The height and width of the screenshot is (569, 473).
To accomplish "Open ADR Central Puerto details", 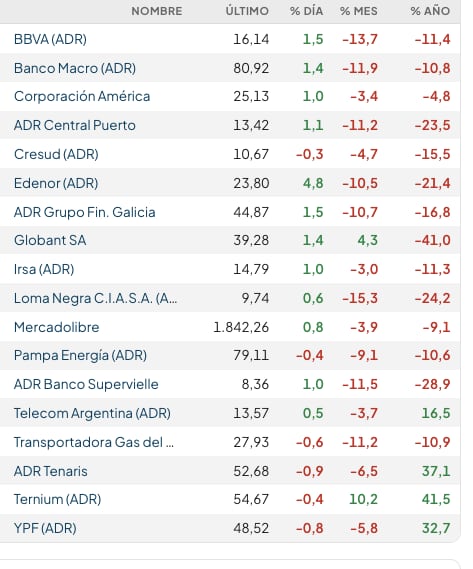I will coord(74,125).
